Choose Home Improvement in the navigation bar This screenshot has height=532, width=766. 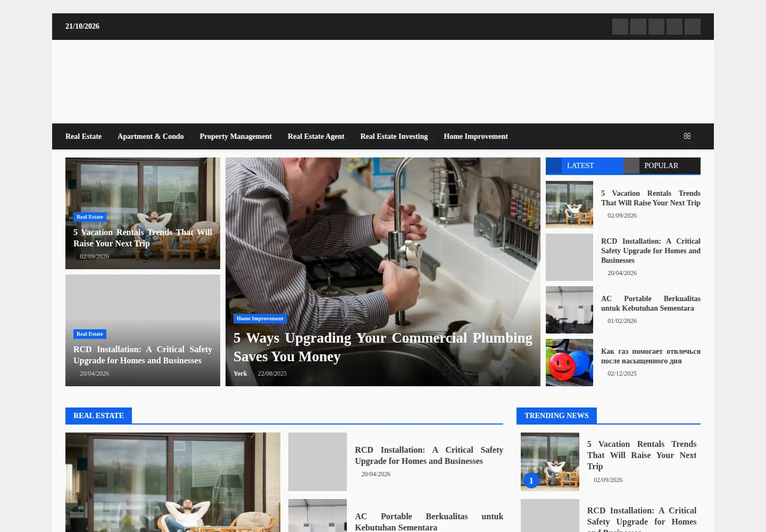pos(476,136)
